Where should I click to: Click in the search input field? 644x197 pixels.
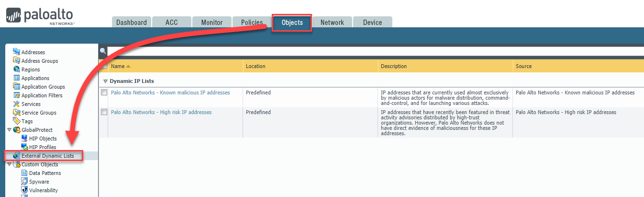coord(376,51)
